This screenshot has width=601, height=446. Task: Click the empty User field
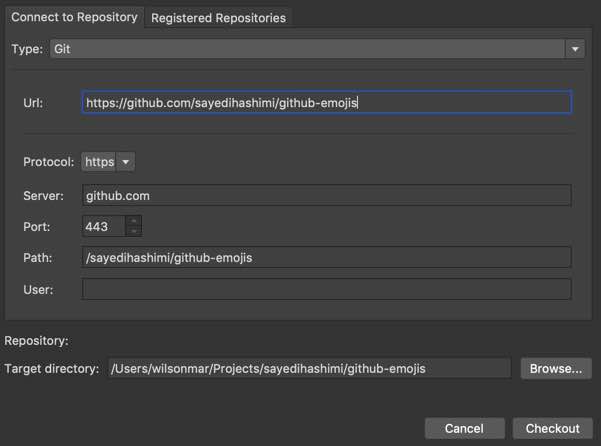coord(326,290)
